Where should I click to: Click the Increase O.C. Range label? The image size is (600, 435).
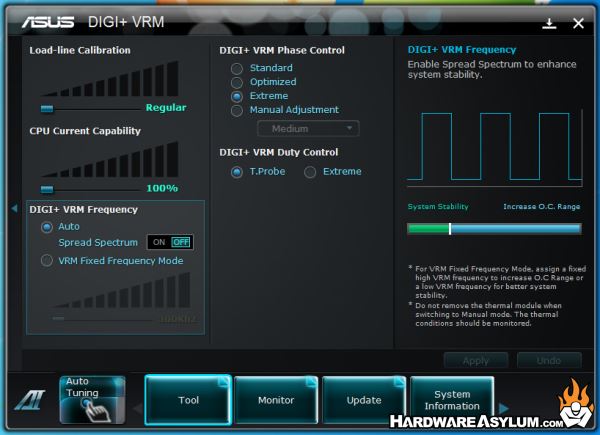(541, 207)
